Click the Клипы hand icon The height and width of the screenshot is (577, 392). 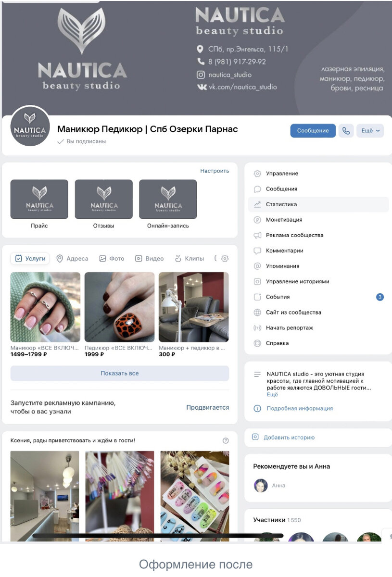[178, 258]
